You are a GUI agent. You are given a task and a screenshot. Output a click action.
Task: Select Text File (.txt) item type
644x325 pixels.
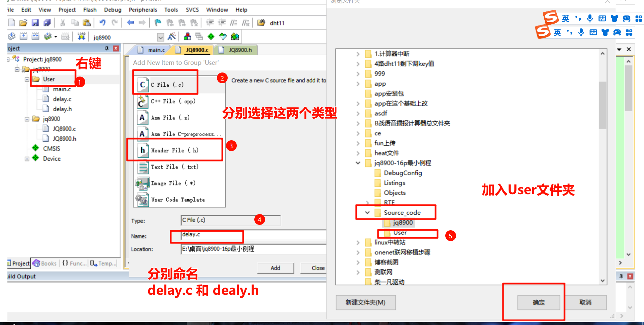(180, 167)
